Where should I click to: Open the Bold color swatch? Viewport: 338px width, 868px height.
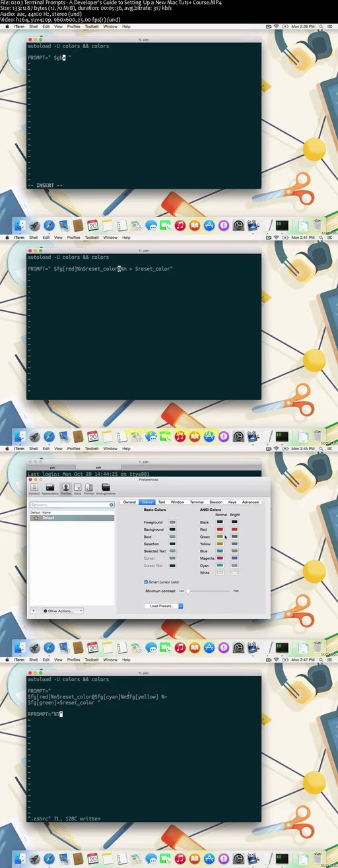pyautogui.click(x=172, y=537)
